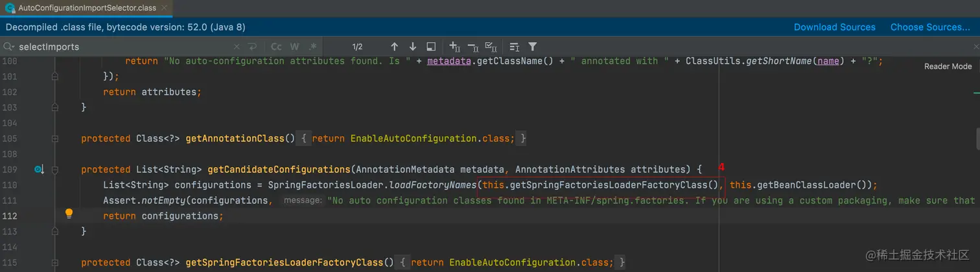Viewport: 980px width, 272px height.
Task: Open the search history magnifier icon
Action: point(9,47)
